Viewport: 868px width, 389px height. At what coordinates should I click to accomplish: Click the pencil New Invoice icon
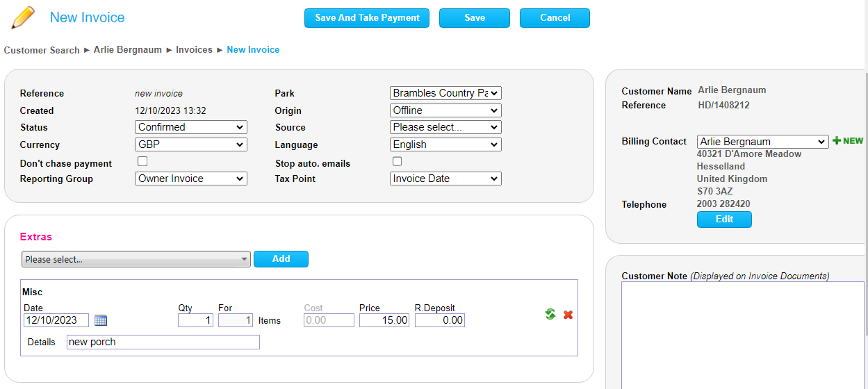pyautogui.click(x=23, y=18)
